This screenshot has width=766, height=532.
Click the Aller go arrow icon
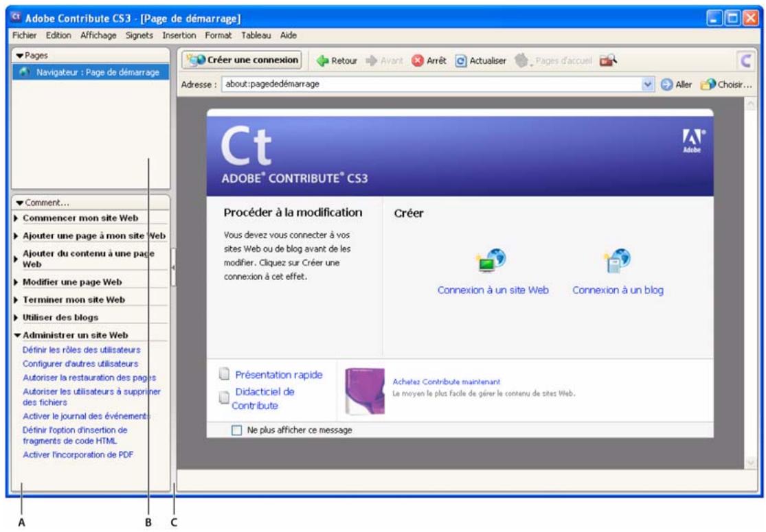(666, 84)
